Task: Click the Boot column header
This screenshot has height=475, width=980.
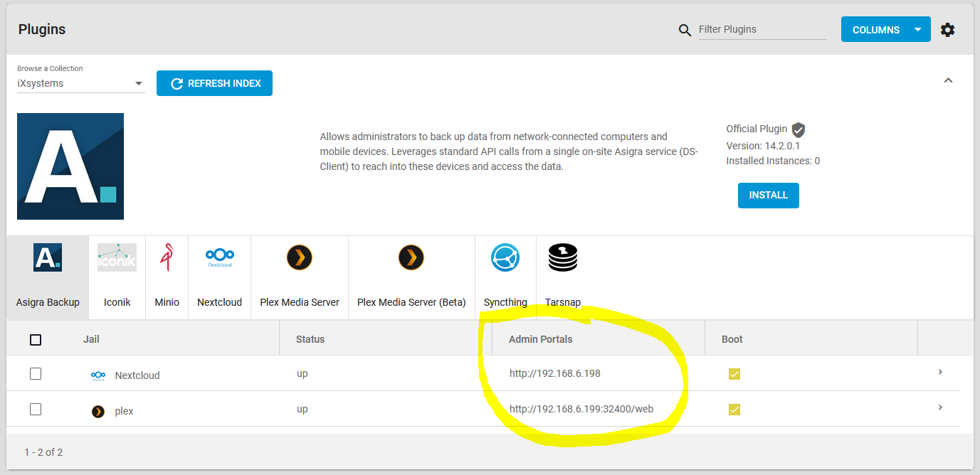Action: coord(732,339)
